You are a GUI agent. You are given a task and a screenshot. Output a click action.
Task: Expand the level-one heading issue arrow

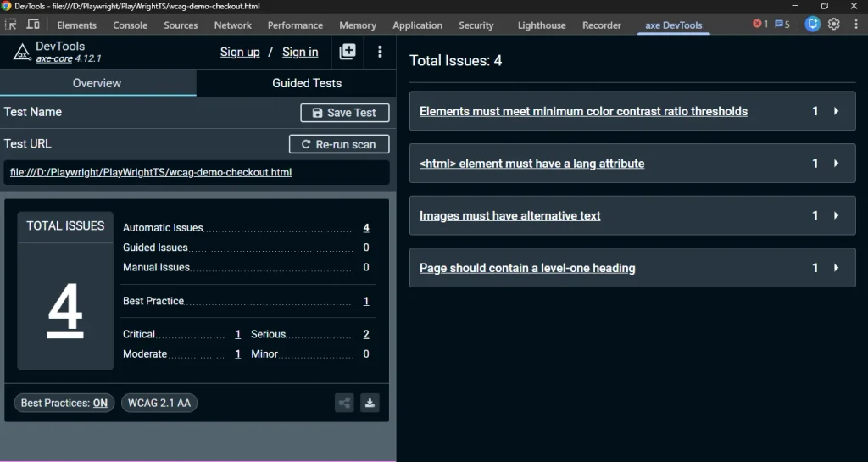pos(836,268)
